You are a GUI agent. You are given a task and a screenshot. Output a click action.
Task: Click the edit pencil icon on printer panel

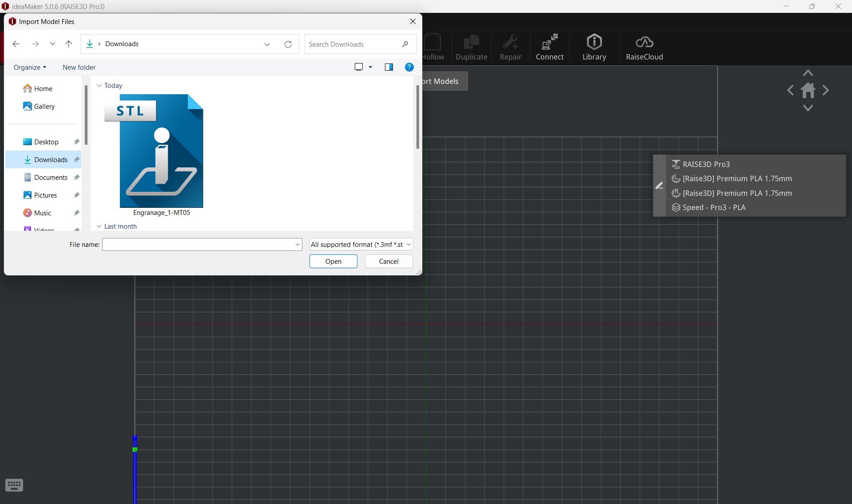[659, 186]
